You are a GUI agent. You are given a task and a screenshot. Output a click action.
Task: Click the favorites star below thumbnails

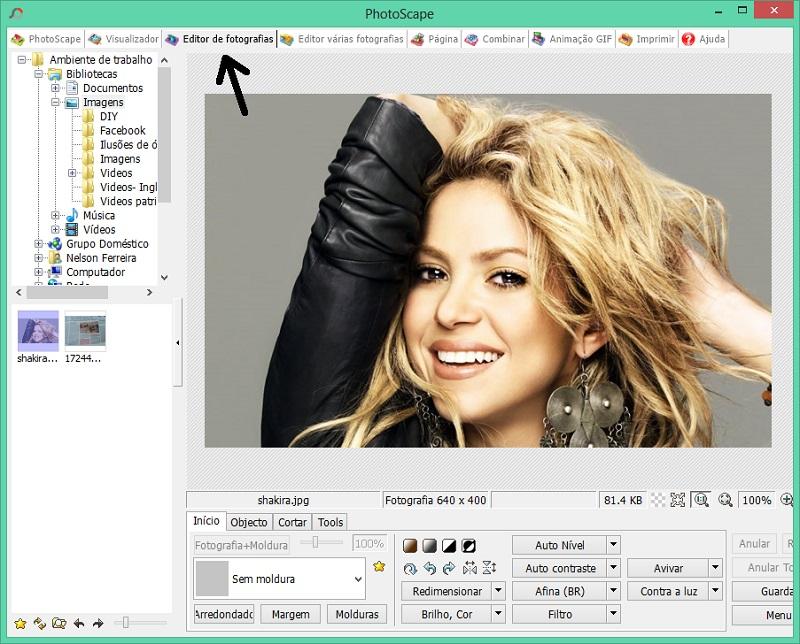pos(20,623)
